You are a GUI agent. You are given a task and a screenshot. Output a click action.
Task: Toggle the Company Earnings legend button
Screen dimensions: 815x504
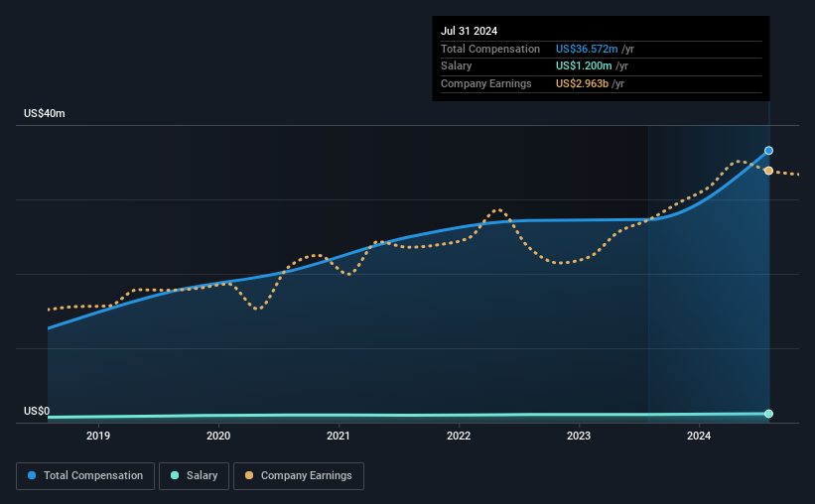[299, 476]
